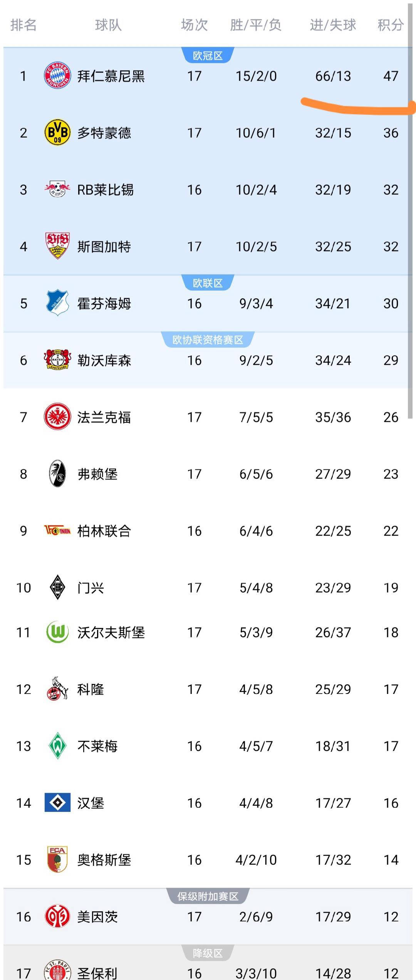Click the RB Leipzig team logo

57,189
